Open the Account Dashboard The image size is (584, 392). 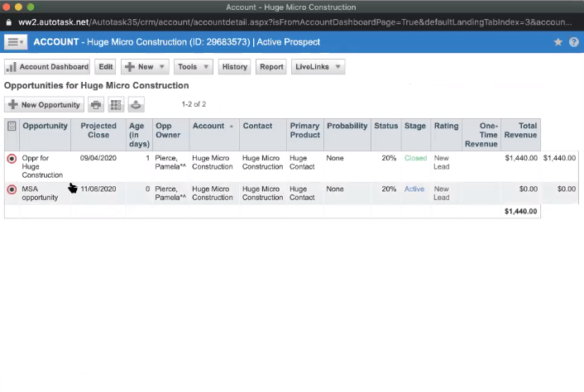[x=47, y=67]
